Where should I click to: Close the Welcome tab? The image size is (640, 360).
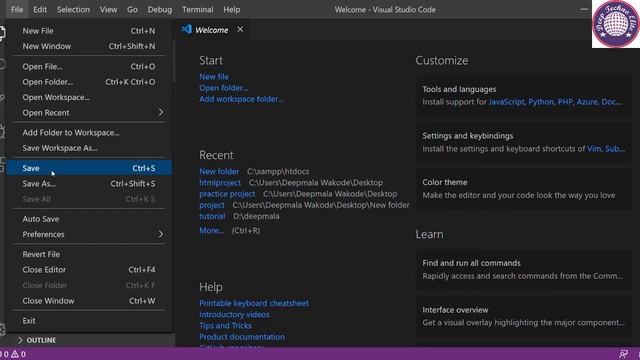point(240,29)
